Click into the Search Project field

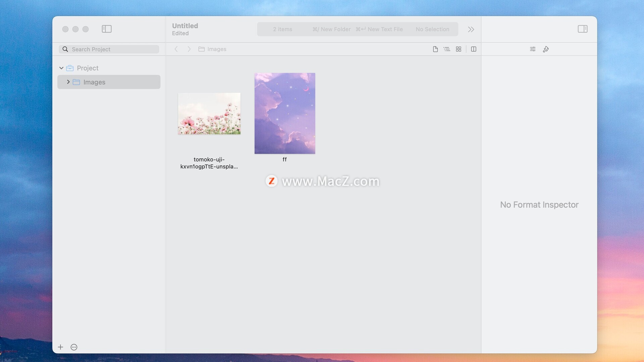pyautogui.click(x=109, y=49)
